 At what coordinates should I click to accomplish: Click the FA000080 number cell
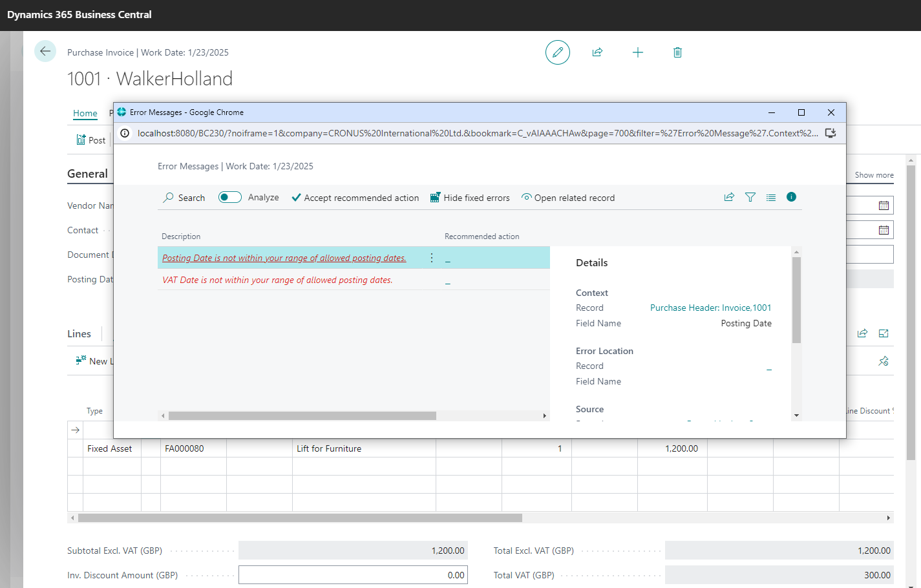(x=193, y=448)
